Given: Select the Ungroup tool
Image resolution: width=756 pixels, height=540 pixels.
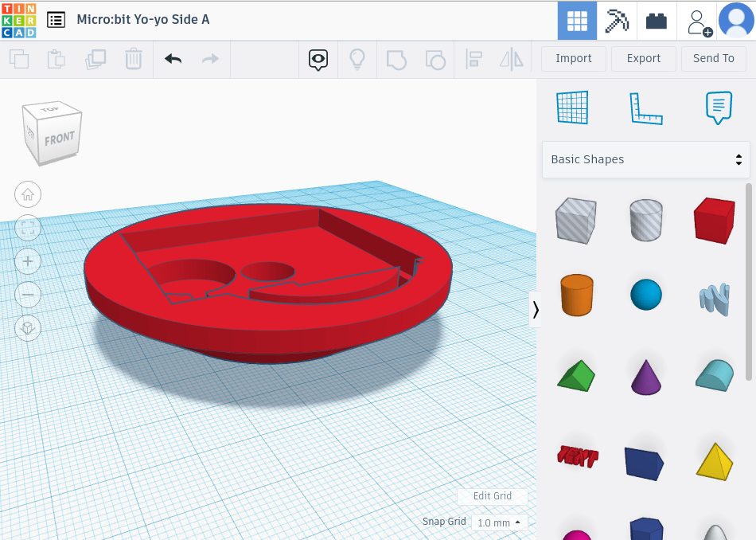Looking at the screenshot, I should coord(435,59).
